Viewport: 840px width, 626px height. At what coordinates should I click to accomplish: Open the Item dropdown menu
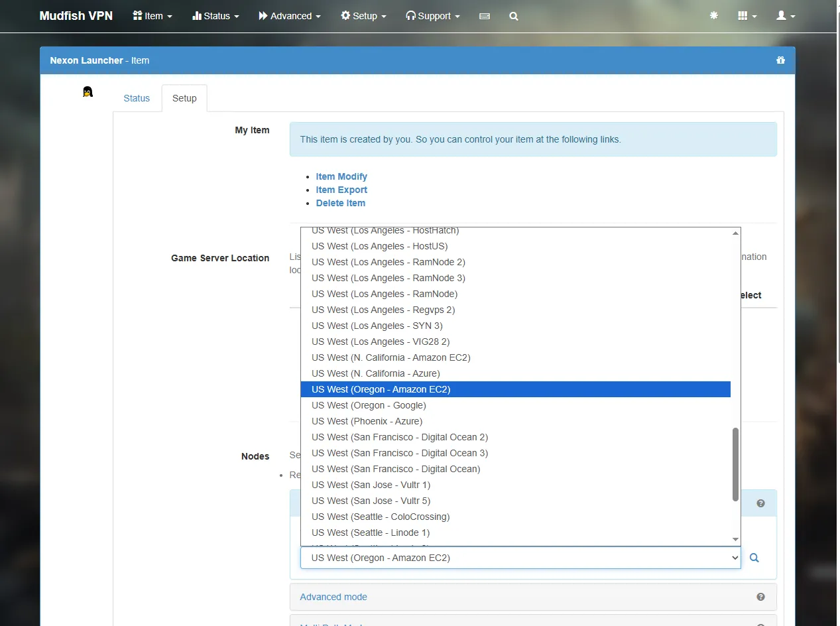152,16
